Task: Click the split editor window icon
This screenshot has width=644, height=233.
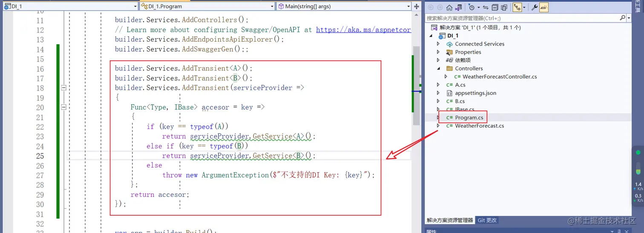Action: tap(417, 6)
